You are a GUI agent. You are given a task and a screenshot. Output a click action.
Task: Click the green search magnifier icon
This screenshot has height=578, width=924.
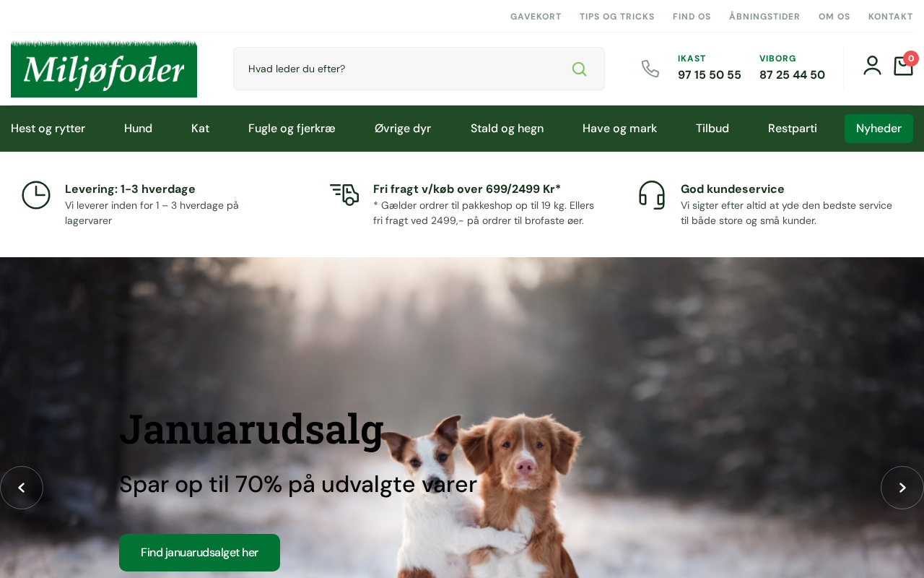[x=579, y=69]
